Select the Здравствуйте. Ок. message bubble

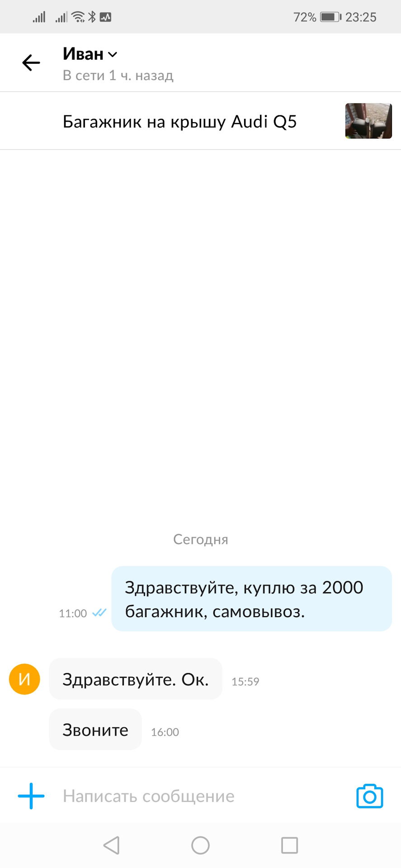coord(136,679)
